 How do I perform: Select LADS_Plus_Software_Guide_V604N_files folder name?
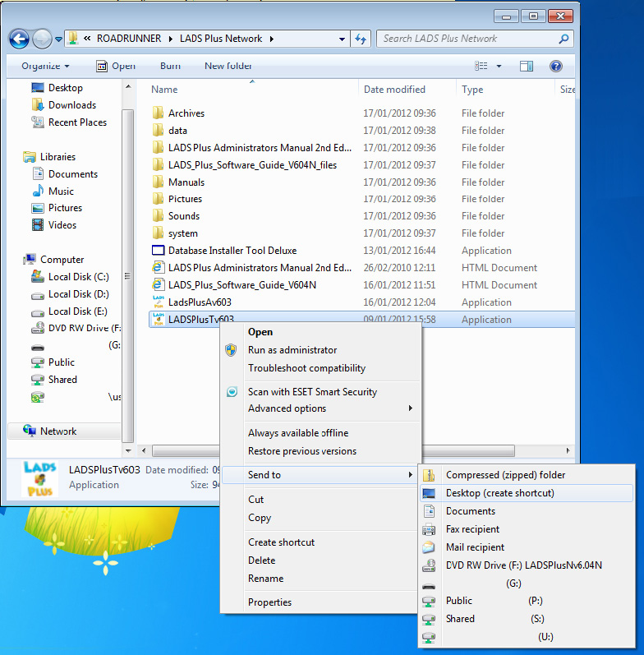[x=252, y=165]
